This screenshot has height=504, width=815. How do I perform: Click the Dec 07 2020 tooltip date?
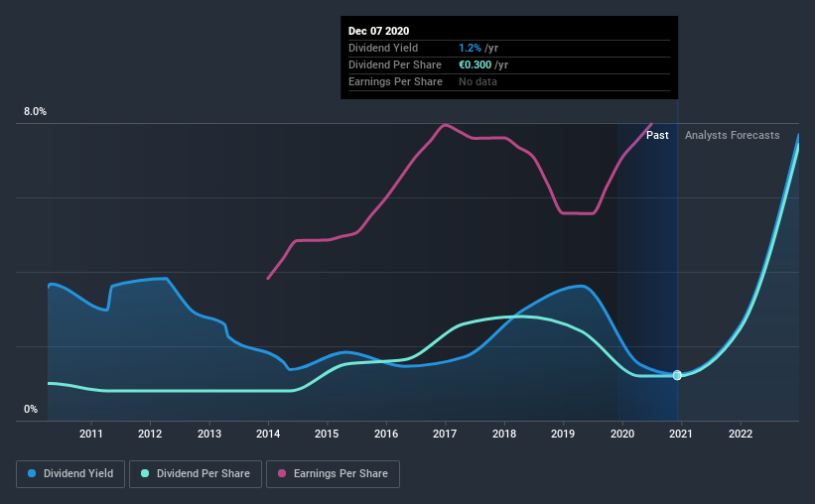[x=378, y=31]
